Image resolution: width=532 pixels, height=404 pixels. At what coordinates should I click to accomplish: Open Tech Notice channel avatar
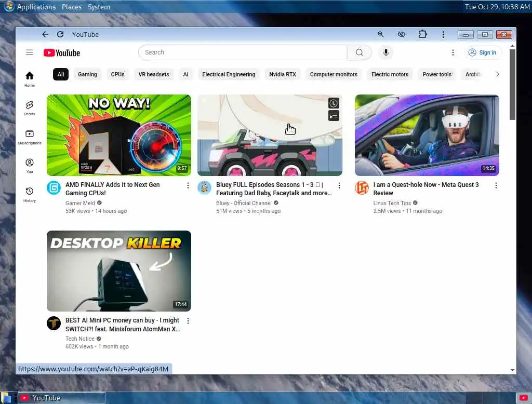click(54, 324)
